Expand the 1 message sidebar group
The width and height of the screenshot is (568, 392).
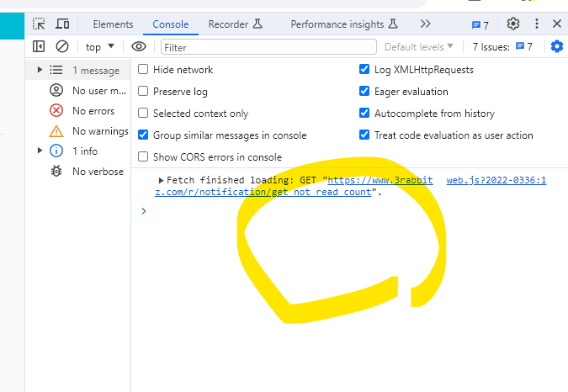tap(40, 70)
